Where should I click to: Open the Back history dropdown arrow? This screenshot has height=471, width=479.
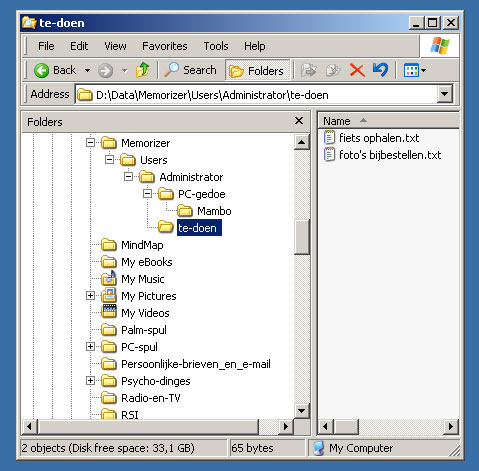(x=87, y=70)
